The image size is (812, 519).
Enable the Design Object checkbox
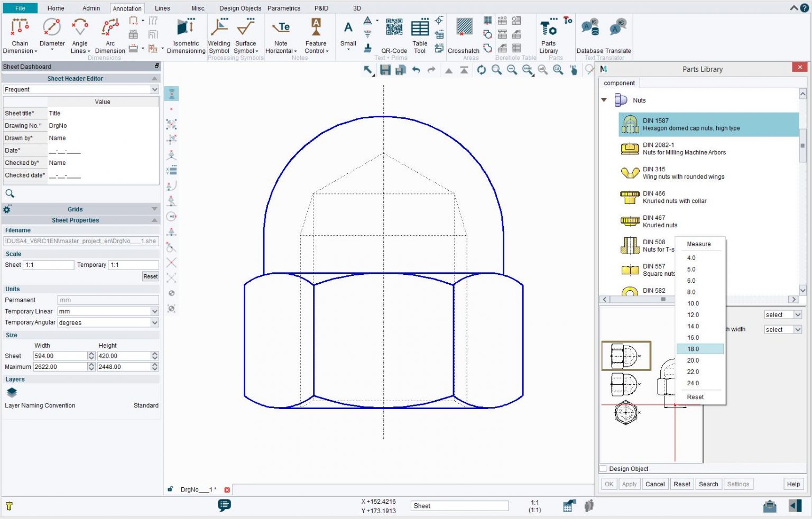[603, 469]
